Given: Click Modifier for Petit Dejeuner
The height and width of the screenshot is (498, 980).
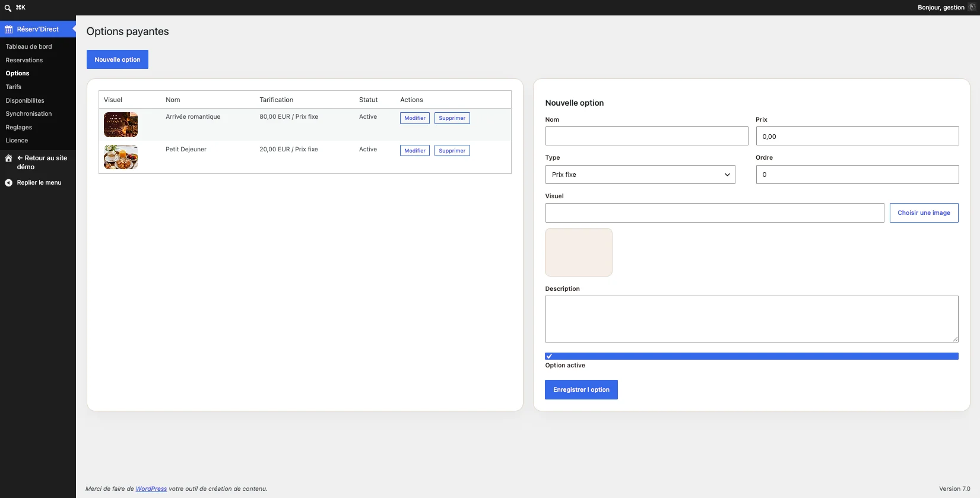Looking at the screenshot, I should click(x=415, y=151).
